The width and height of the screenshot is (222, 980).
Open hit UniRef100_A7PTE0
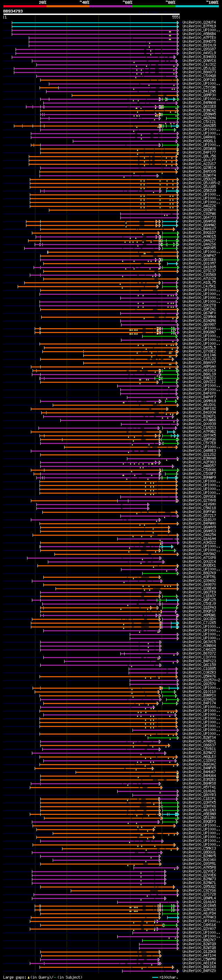pos(199,38)
